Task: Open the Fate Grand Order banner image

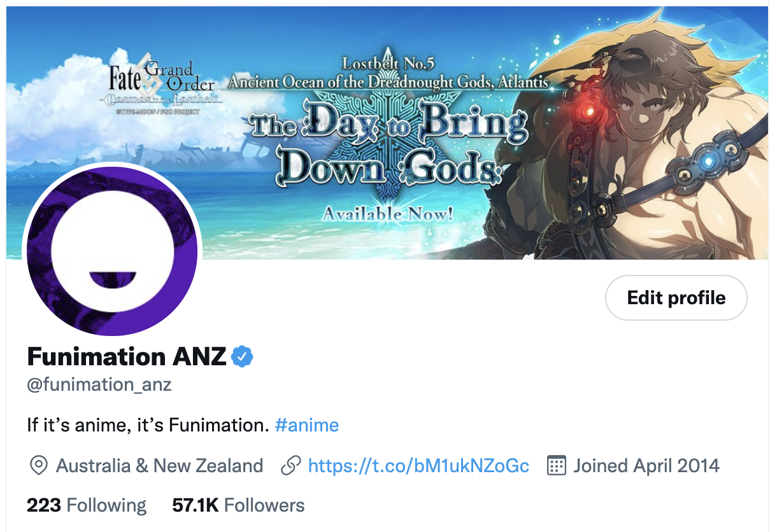Action: (x=387, y=133)
